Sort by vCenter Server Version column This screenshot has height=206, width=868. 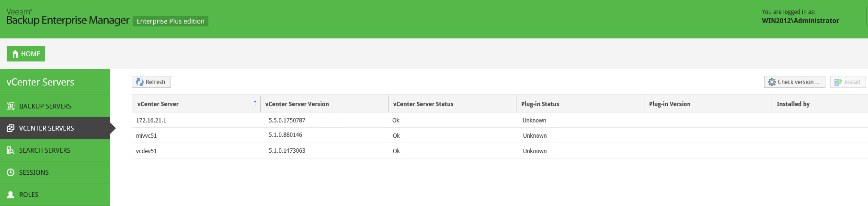(297, 104)
